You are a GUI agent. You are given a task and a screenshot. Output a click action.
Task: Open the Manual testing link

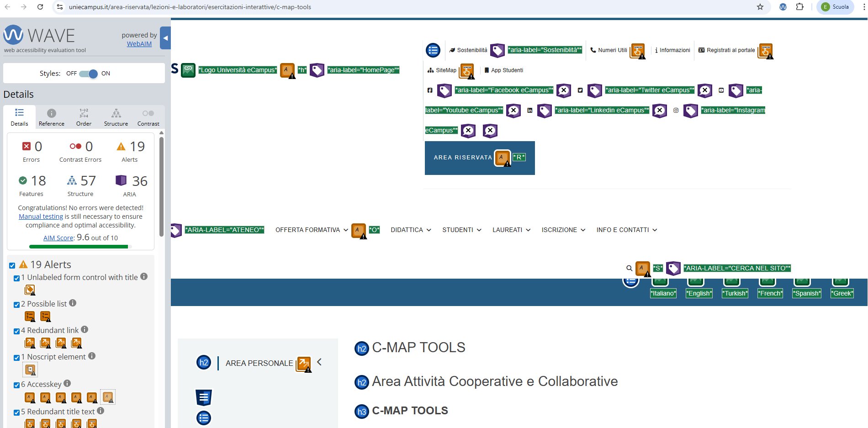(x=41, y=217)
